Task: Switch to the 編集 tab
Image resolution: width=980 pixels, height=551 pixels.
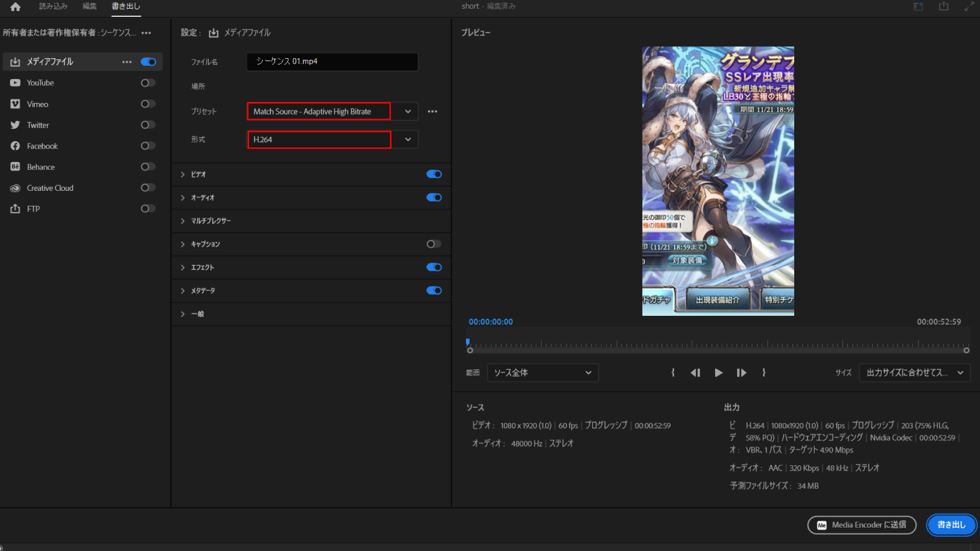Action: point(89,7)
